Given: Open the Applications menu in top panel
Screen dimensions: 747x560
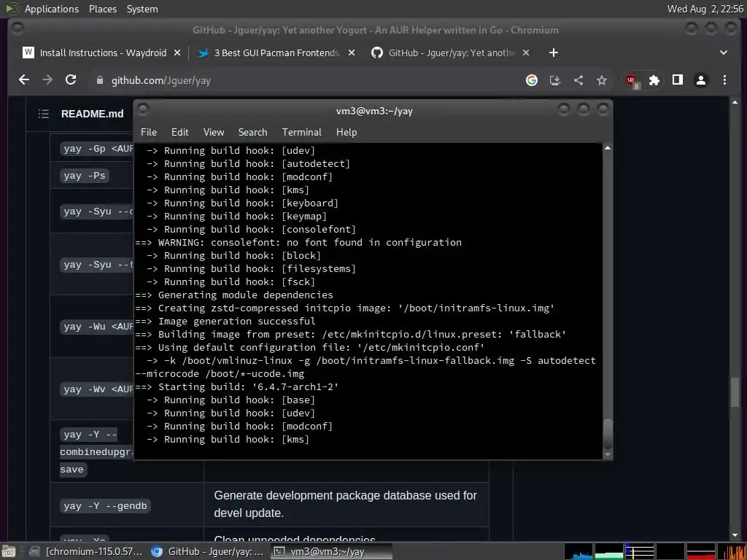Looking at the screenshot, I should (52, 9).
